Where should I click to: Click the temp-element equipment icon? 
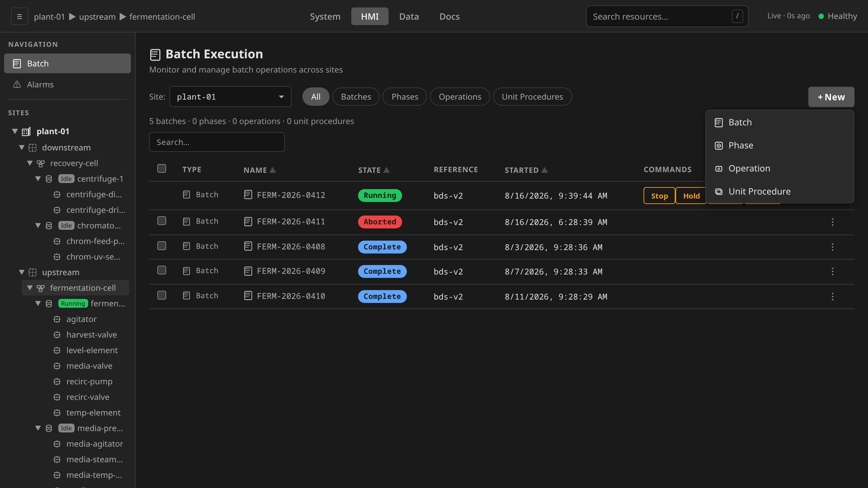(x=57, y=413)
